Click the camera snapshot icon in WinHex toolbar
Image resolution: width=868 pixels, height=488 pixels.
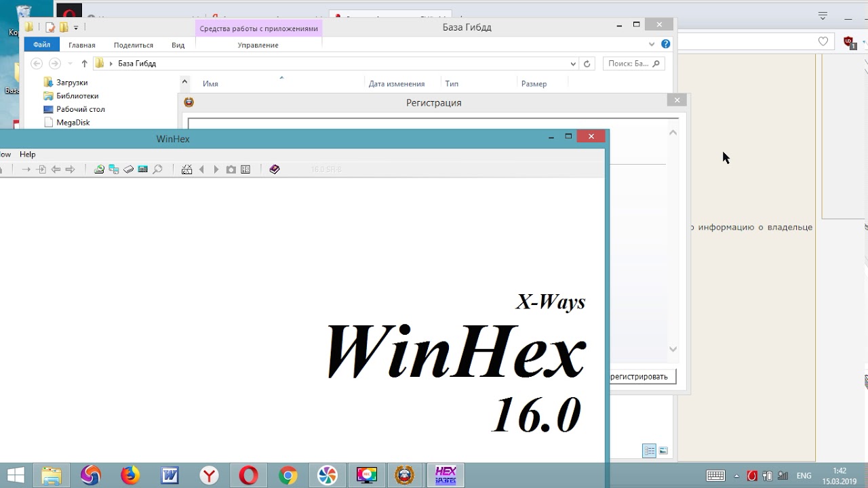click(231, 169)
